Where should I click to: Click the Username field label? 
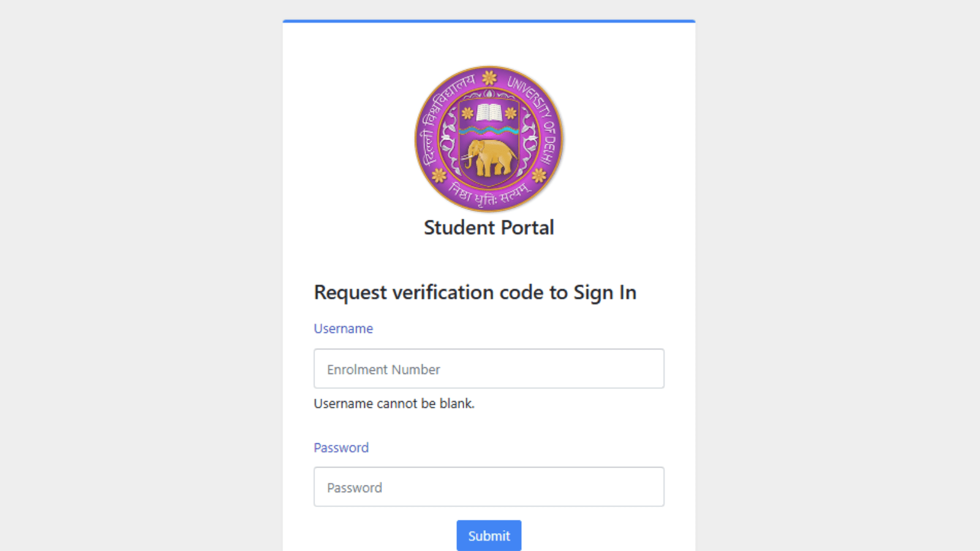pyautogui.click(x=343, y=329)
